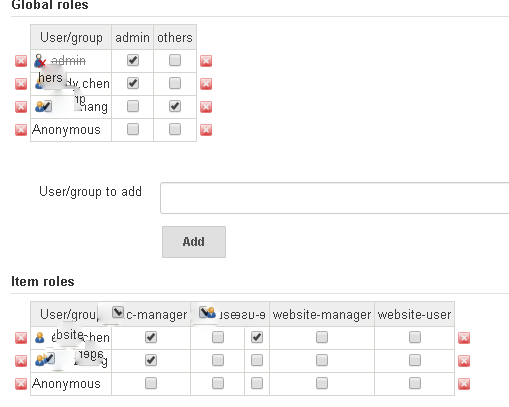The image size is (509, 407).
Task: Check website-user for first Item roles row
Action: pos(415,337)
